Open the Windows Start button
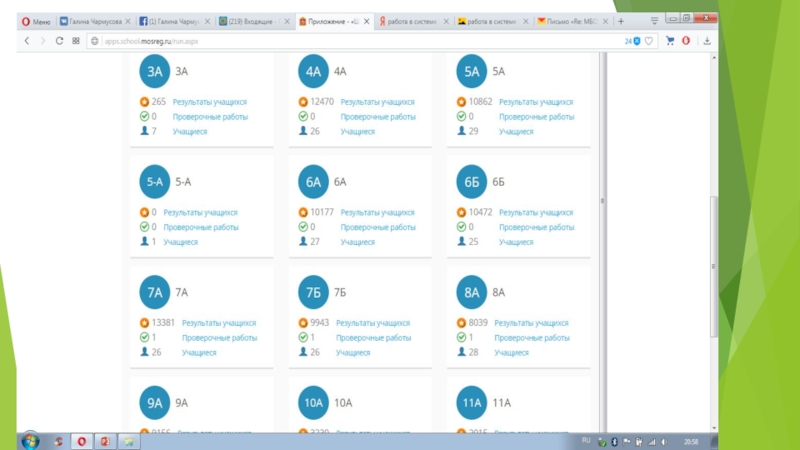Image resolution: width=800 pixels, height=450 pixels. coord(29,441)
